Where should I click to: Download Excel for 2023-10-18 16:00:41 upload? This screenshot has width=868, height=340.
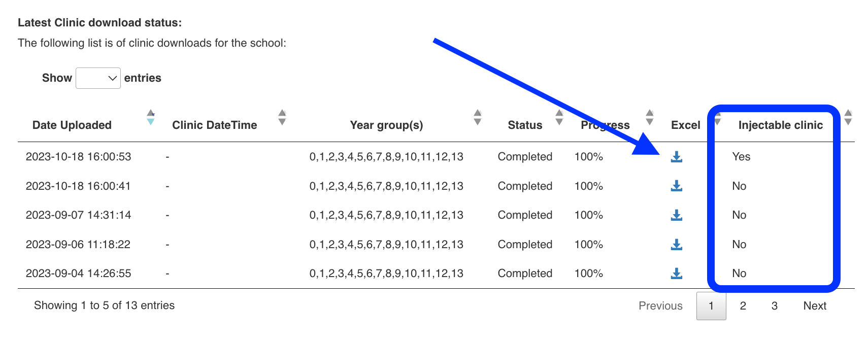(x=676, y=186)
